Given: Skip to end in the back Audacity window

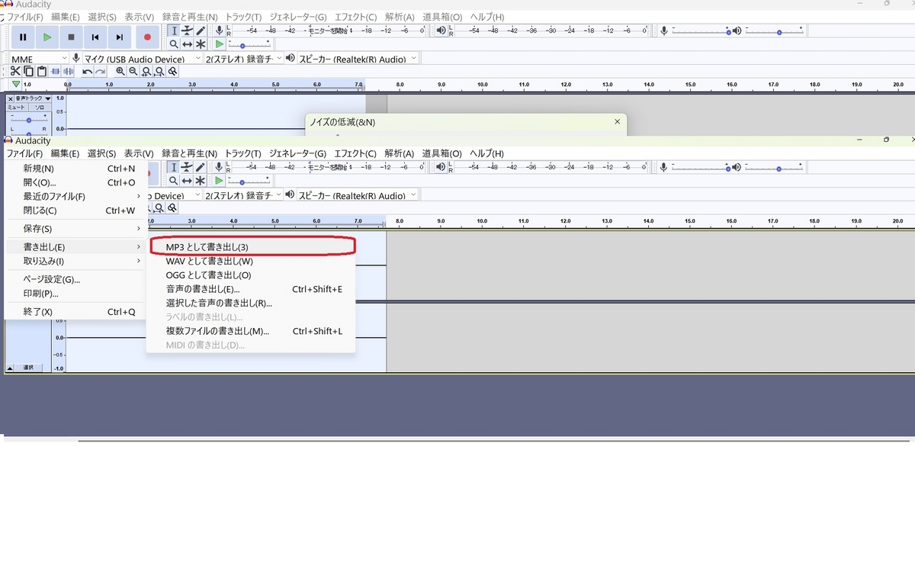Looking at the screenshot, I should point(120,37).
